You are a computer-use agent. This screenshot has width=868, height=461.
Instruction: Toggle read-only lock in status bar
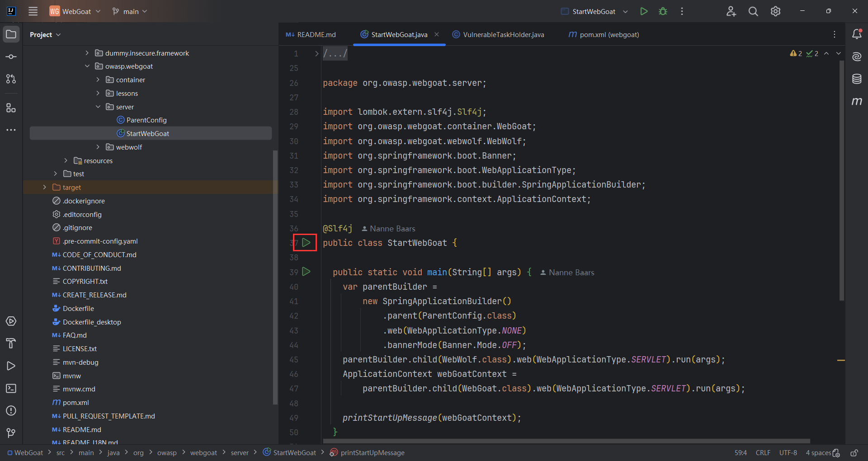click(x=854, y=453)
